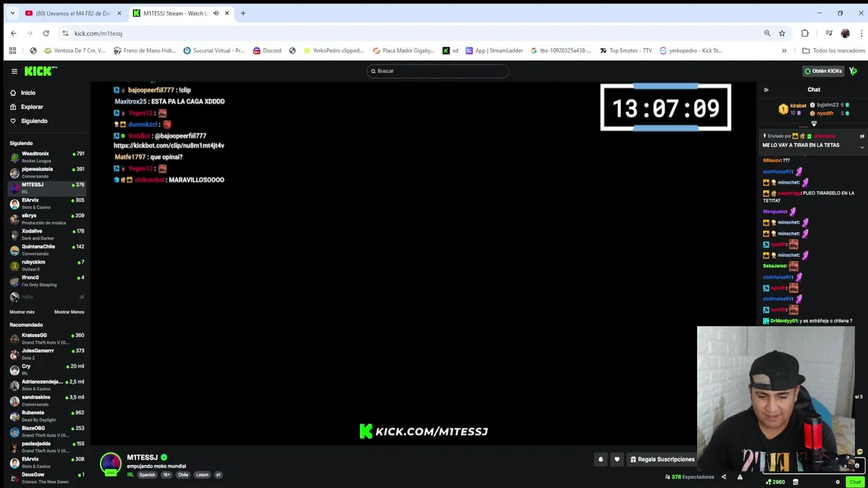Viewport: 868px width, 488px height.
Task: Open Top Emotes - 7TV bookmark
Action: tap(625, 51)
